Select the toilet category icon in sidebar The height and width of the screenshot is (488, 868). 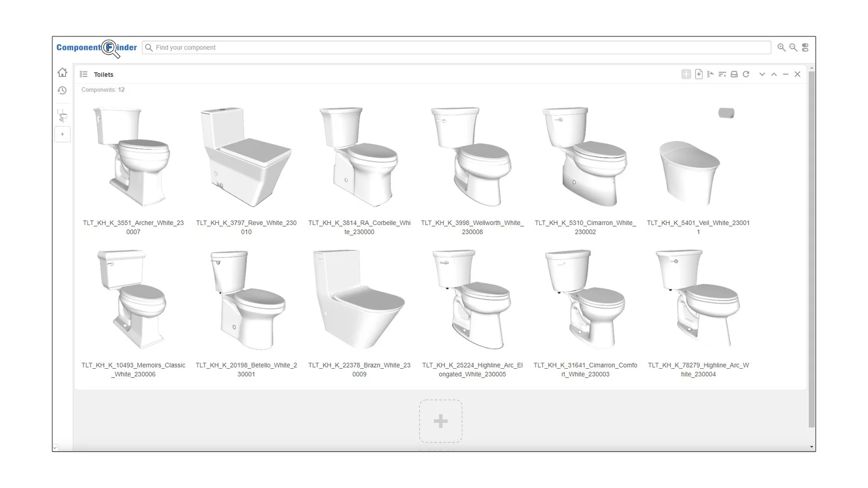62,114
